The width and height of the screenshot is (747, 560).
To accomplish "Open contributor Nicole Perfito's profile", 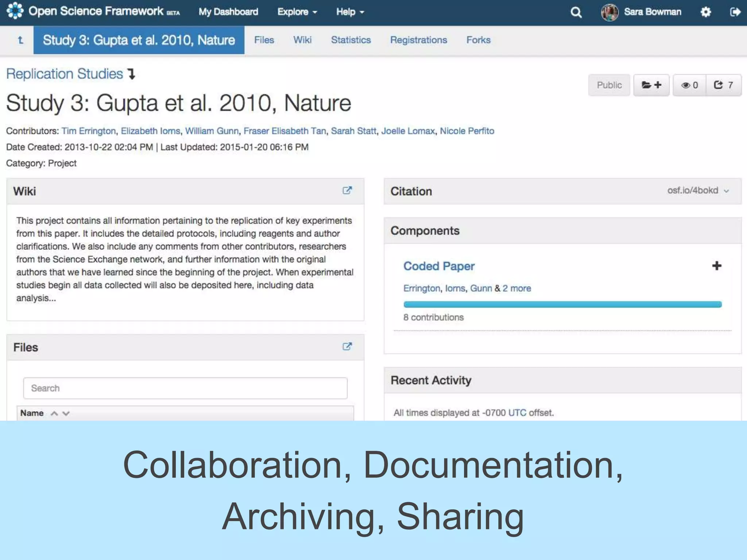I will tap(467, 131).
